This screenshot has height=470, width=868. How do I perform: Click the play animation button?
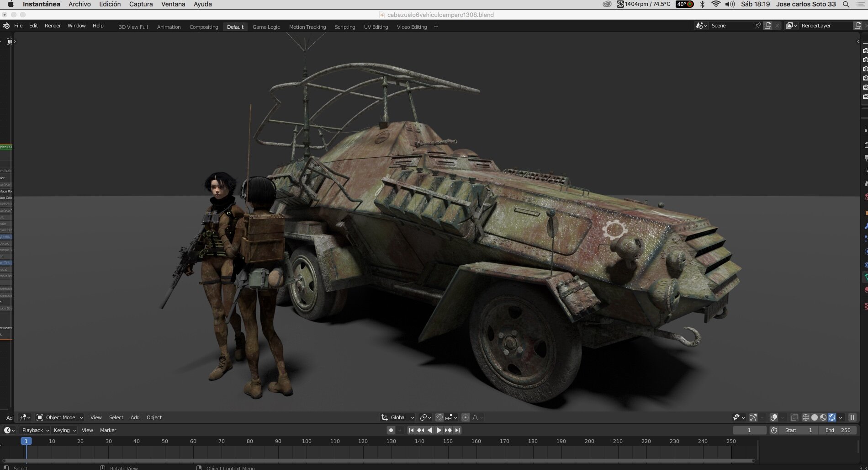click(x=439, y=430)
